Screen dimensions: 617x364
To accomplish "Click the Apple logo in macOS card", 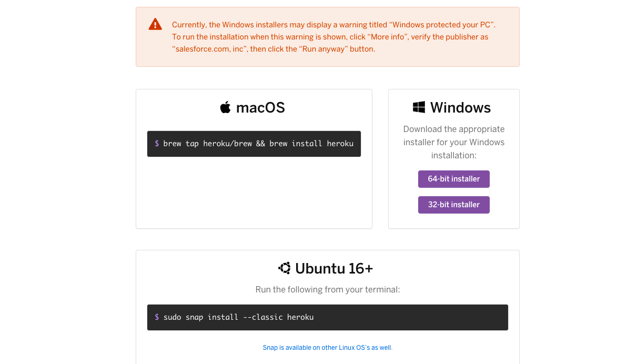I will [x=225, y=107].
